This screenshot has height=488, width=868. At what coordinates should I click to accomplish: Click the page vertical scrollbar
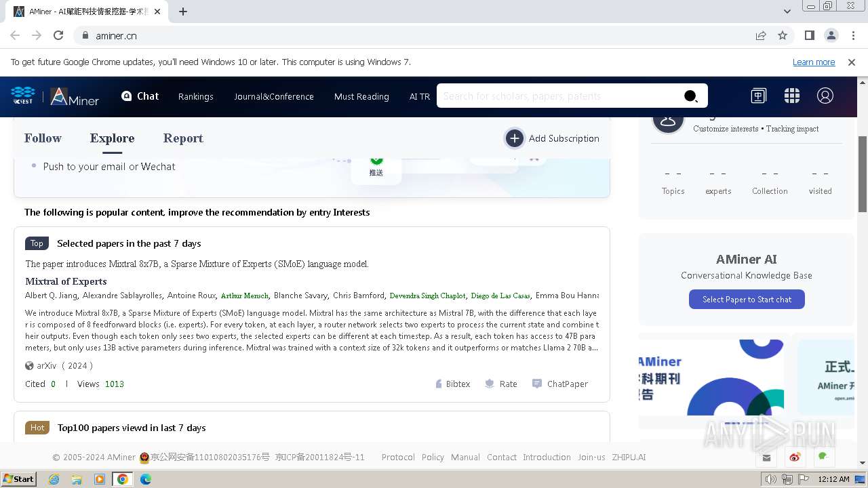[863, 175]
